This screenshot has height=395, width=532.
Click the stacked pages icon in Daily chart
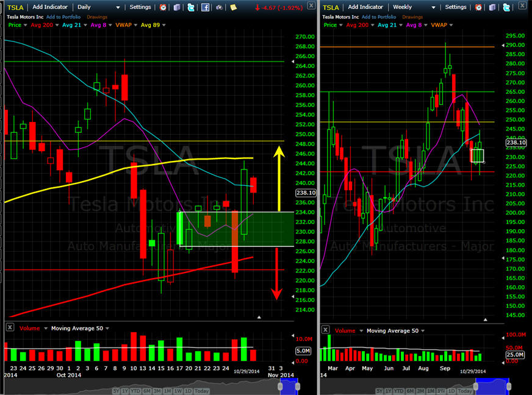tap(177, 7)
